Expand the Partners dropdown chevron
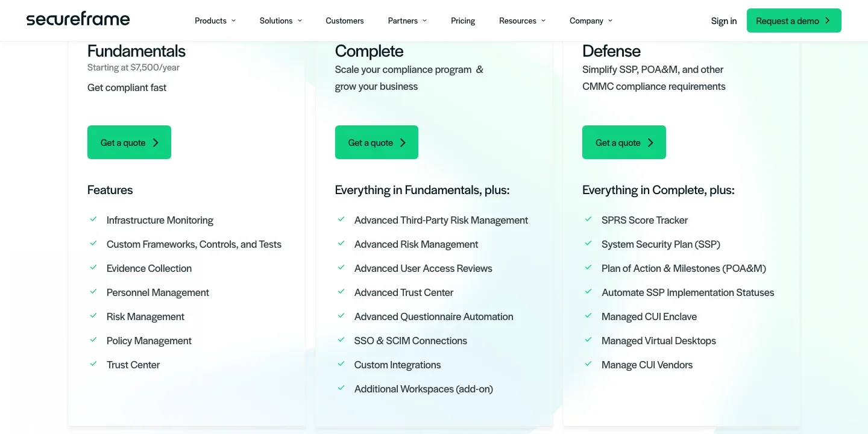Image resolution: width=868 pixels, height=434 pixels. coord(424,20)
